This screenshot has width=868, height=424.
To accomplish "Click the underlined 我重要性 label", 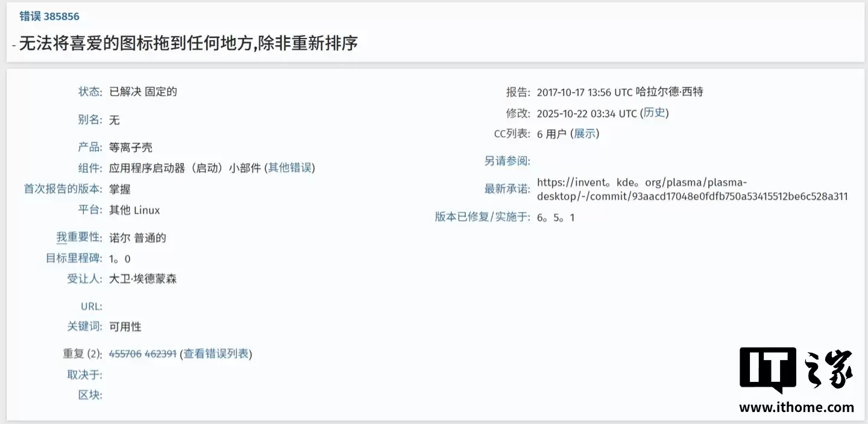I will tap(77, 237).
